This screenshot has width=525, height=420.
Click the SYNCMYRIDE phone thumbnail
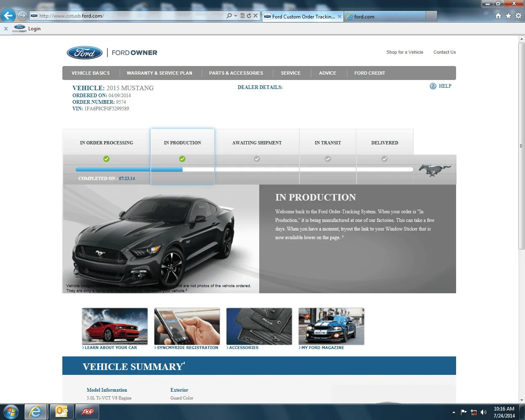pyautogui.click(x=187, y=326)
